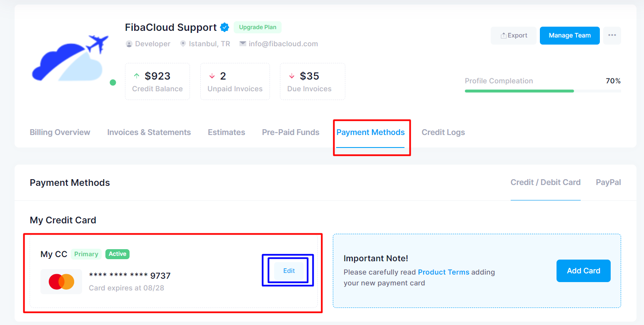Click the blue verified badge icon
Viewport: 644px width, 325px height.
pyautogui.click(x=225, y=27)
